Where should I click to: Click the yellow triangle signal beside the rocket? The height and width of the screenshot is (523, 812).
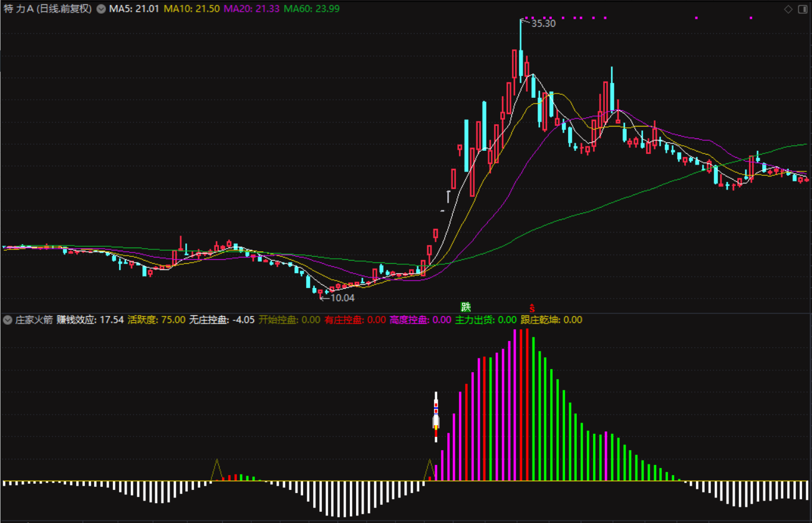[x=429, y=471]
